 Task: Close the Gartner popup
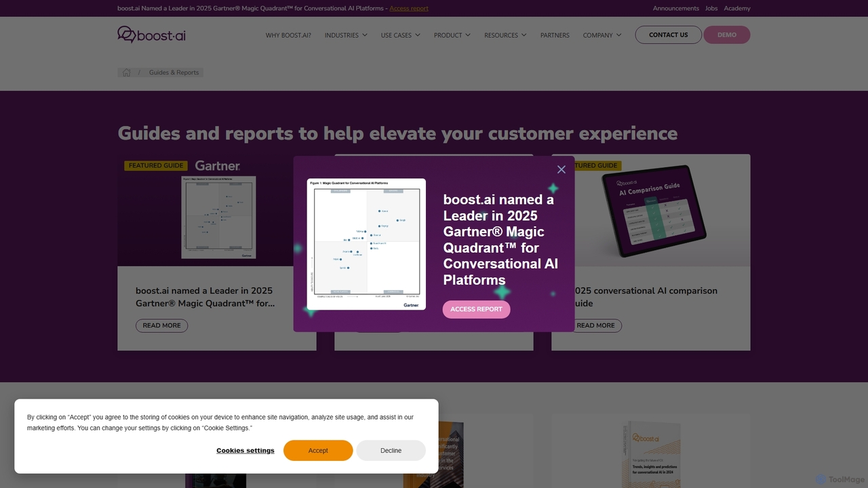561,169
